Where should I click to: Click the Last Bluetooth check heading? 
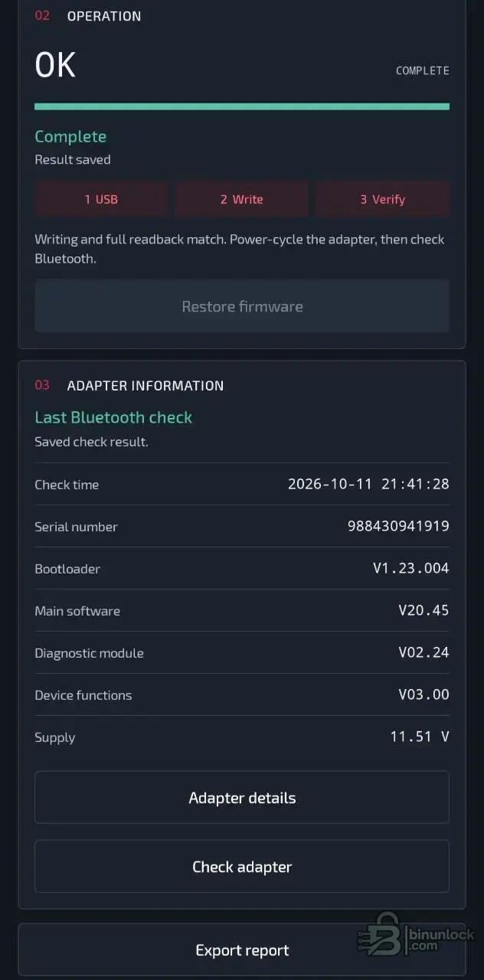click(x=113, y=417)
